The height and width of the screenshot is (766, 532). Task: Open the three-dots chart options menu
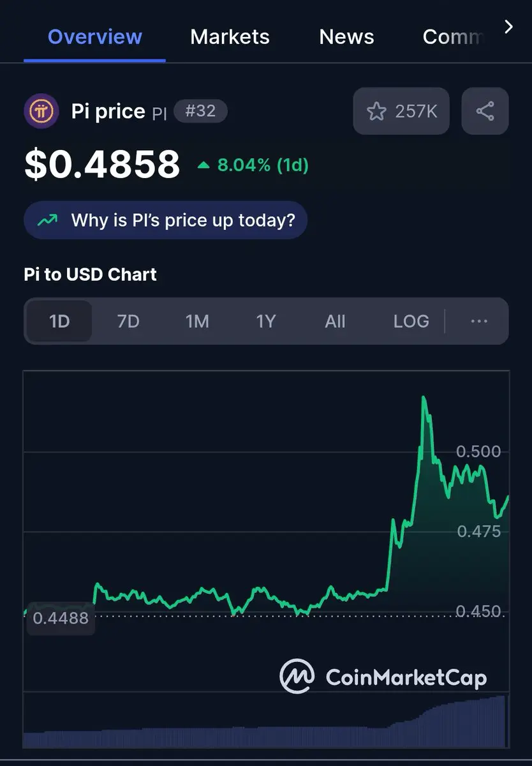[479, 321]
